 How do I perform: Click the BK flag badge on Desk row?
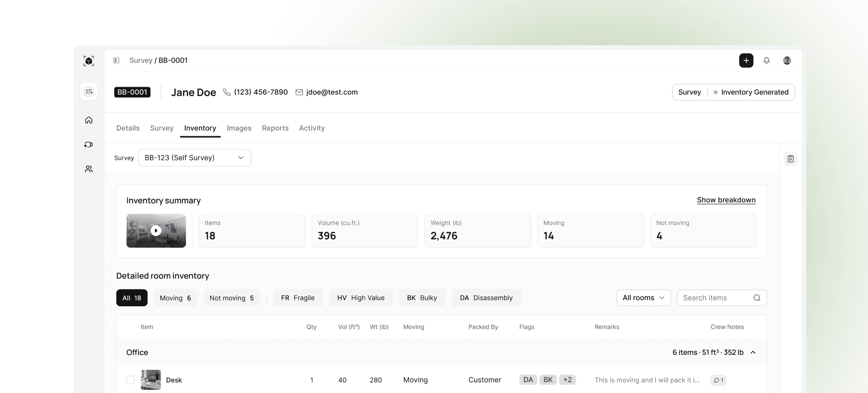(548, 380)
